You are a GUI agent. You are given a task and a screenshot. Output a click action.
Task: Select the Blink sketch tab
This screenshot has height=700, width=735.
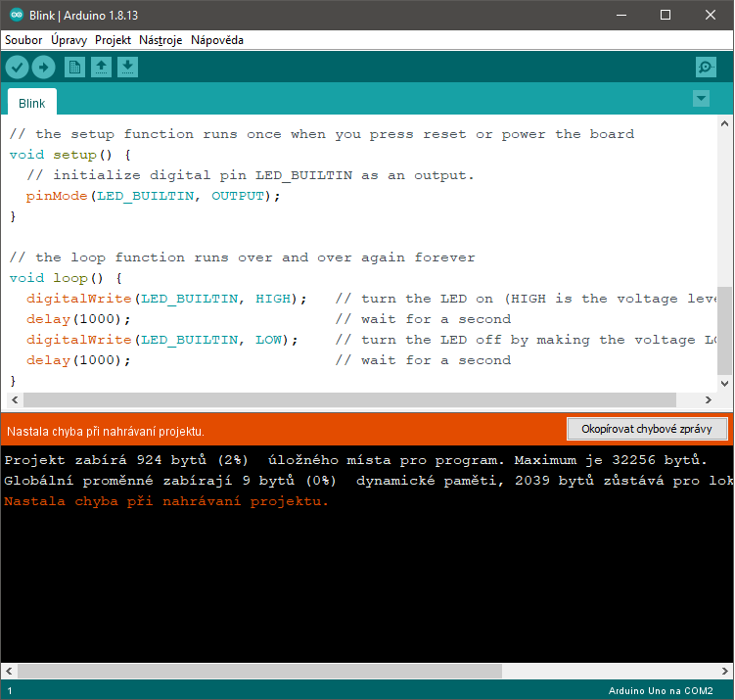[31, 103]
